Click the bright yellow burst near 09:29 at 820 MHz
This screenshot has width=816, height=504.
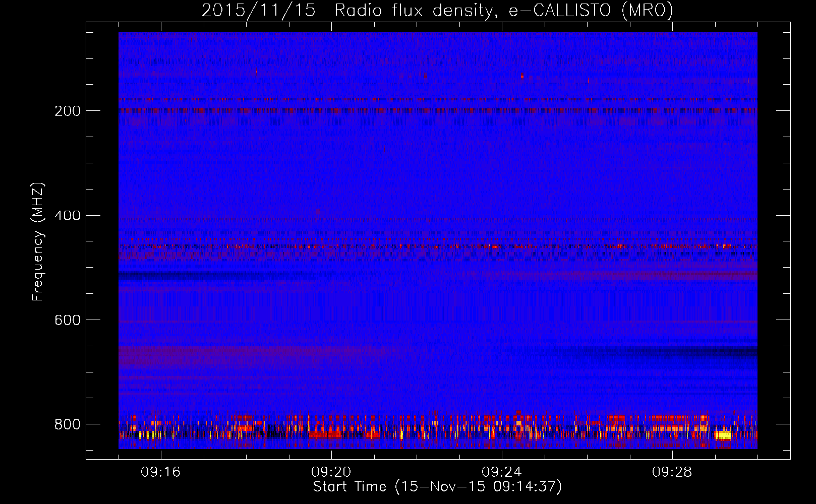pos(723,435)
